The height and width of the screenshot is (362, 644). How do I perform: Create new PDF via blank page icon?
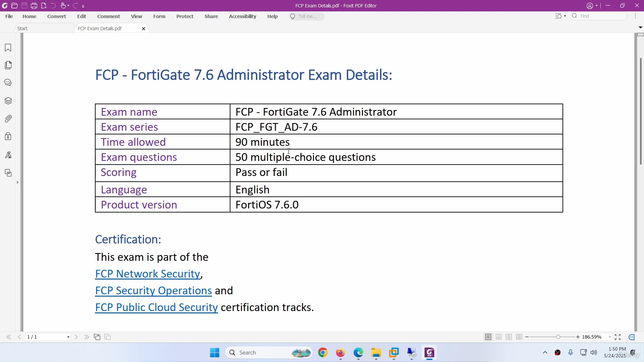[x=44, y=6]
